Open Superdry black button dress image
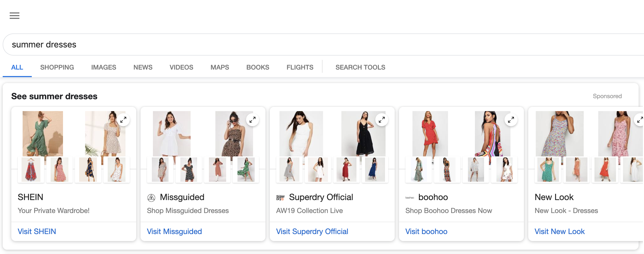644x254 pixels. point(363,133)
